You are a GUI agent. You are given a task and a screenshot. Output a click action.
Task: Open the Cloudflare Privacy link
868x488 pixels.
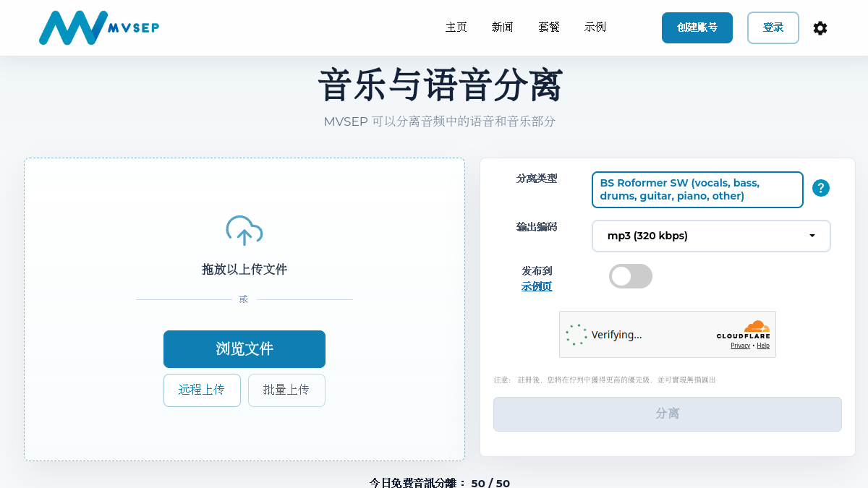(x=740, y=346)
